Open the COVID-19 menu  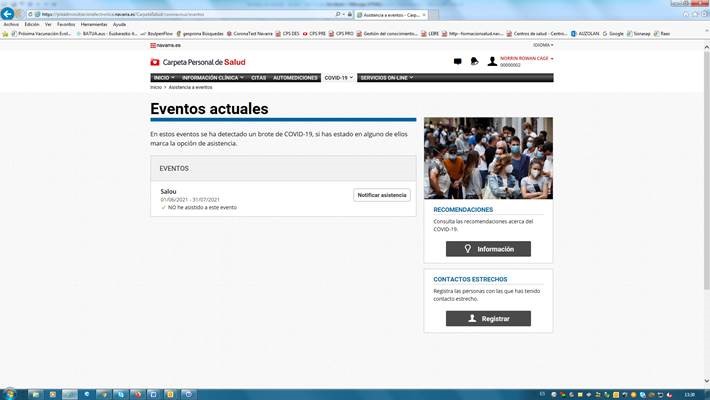pyautogui.click(x=338, y=77)
